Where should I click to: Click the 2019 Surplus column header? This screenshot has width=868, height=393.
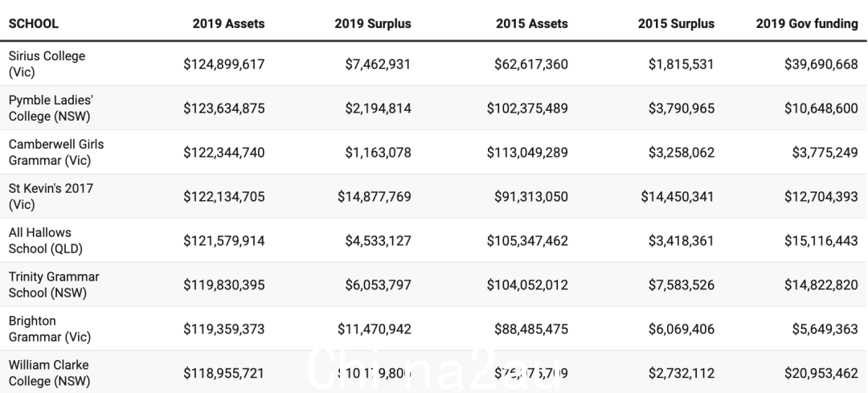(x=373, y=24)
